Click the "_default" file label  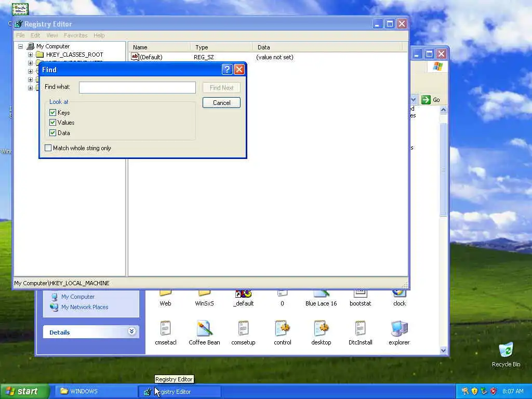[243, 303]
